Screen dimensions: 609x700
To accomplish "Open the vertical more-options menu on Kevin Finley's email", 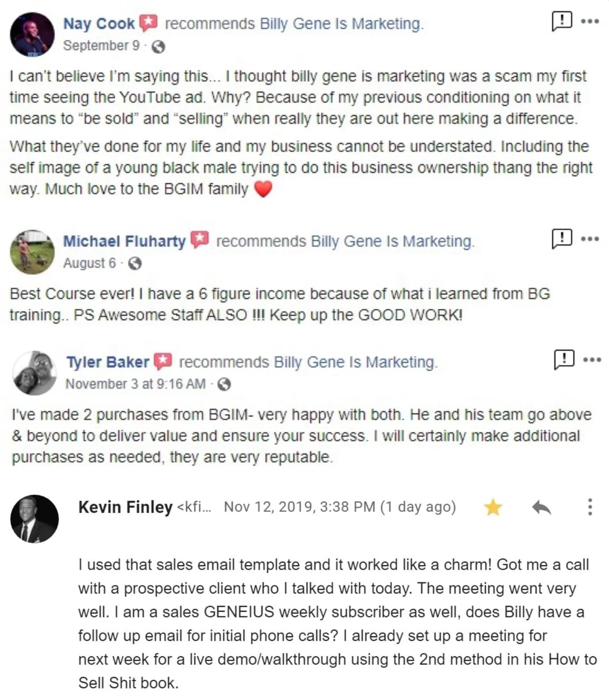I will pyautogui.click(x=590, y=507).
